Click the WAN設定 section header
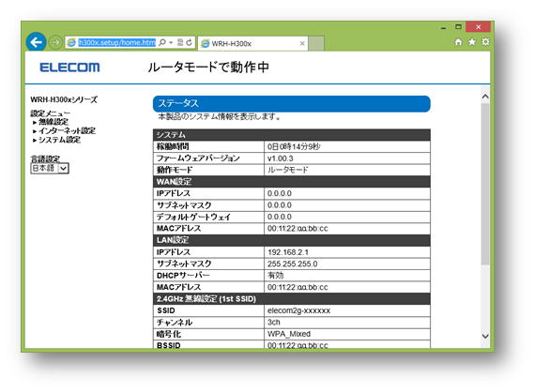Viewport: 534px width, 392px height. click(x=292, y=182)
